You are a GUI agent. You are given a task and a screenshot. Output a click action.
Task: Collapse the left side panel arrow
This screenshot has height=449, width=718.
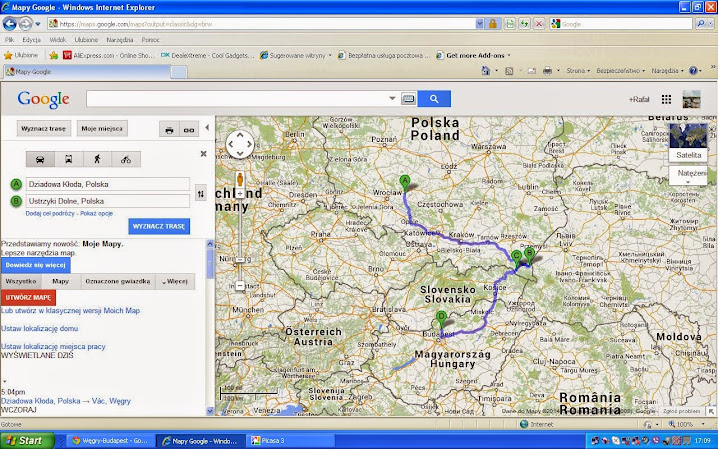pyautogui.click(x=207, y=128)
